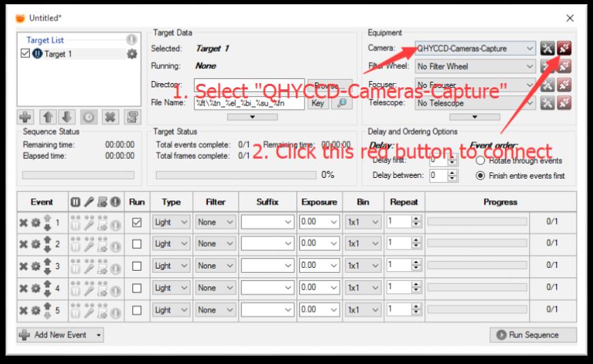Click event 1 progress bar
This screenshot has width=593, height=364.
tap(477, 222)
